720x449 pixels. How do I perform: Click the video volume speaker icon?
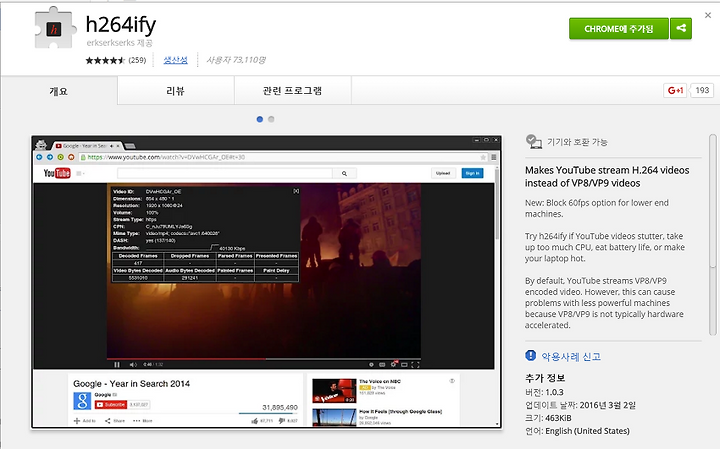(133, 365)
